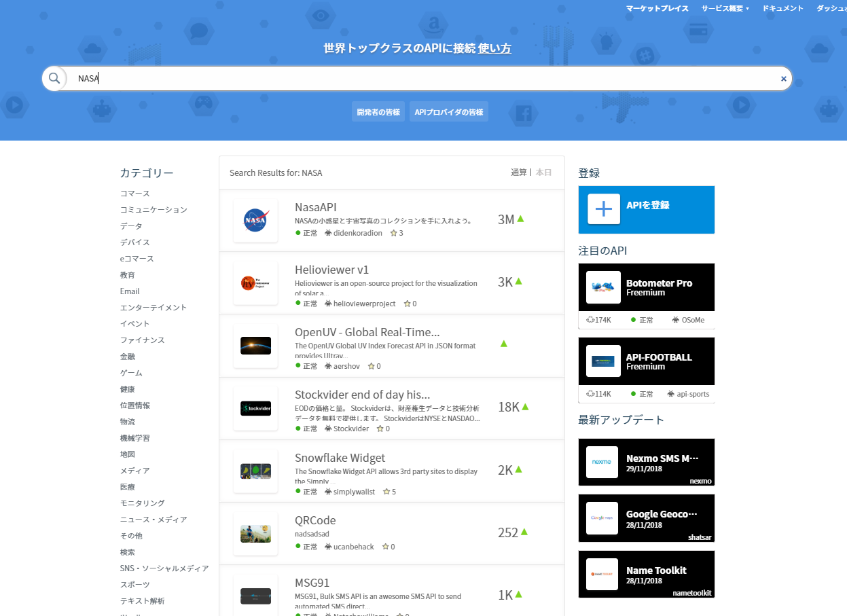Clear the NASA search text with X
Screen dimensions: 847x616
(783, 79)
